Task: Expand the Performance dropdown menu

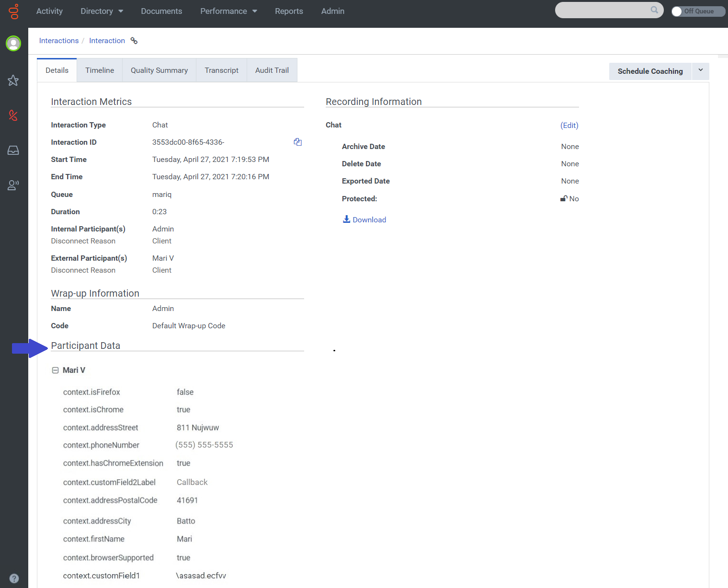Action: [228, 11]
